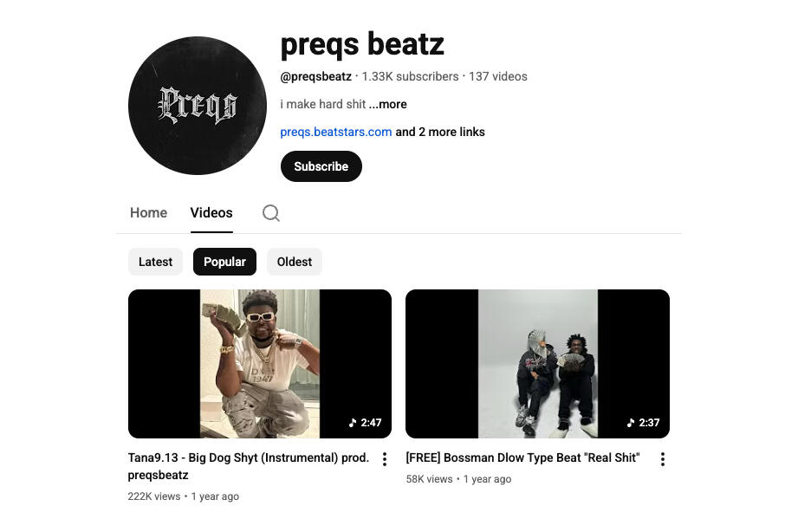The height and width of the screenshot is (532, 798).
Task: Click music note duration badge 2:47
Action: (x=365, y=423)
